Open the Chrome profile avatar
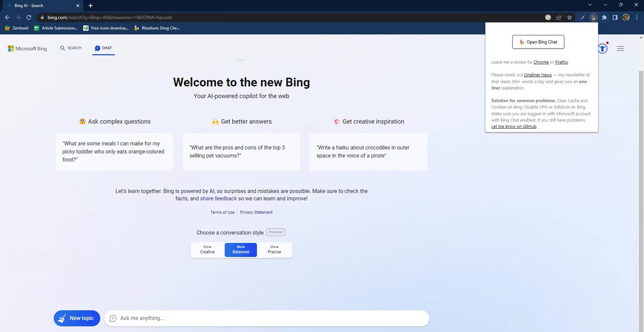 626,18
